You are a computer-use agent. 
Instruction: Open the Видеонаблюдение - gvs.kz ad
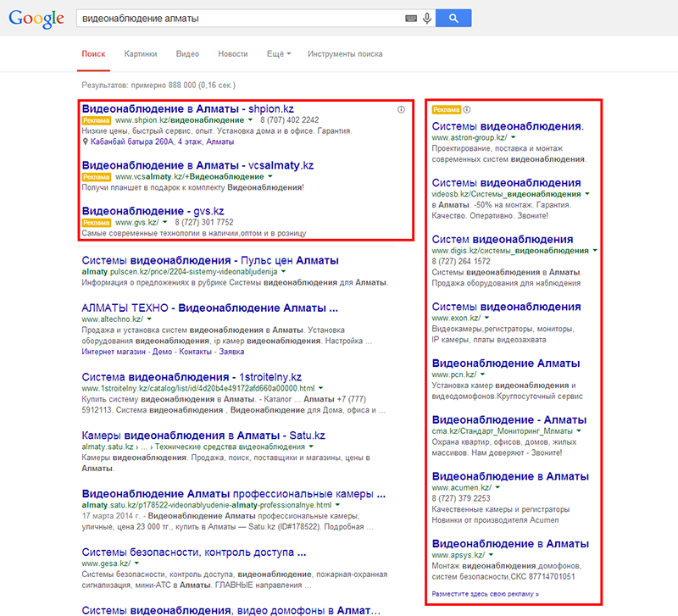click(153, 211)
